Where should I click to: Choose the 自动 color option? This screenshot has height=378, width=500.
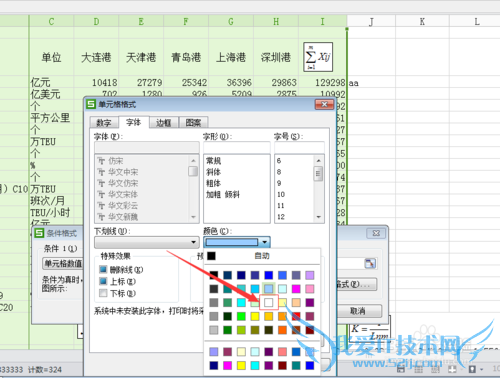click(262, 256)
